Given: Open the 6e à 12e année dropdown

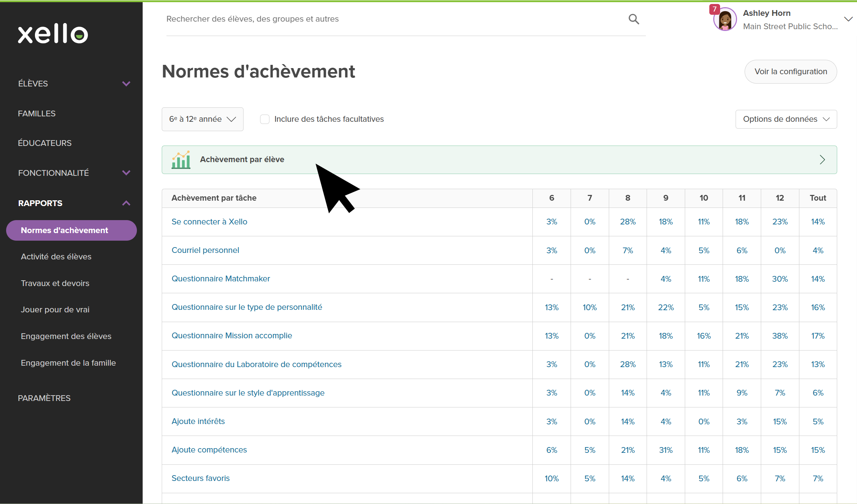Looking at the screenshot, I should tap(202, 119).
